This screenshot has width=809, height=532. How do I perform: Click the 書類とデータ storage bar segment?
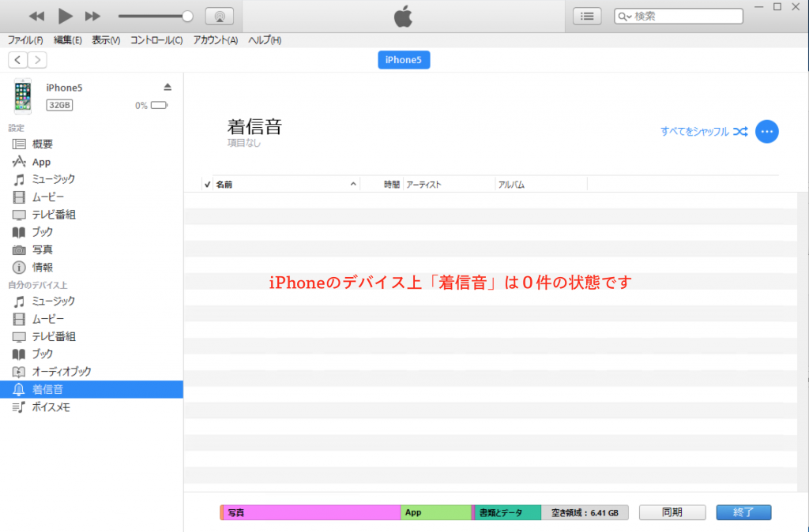click(508, 512)
